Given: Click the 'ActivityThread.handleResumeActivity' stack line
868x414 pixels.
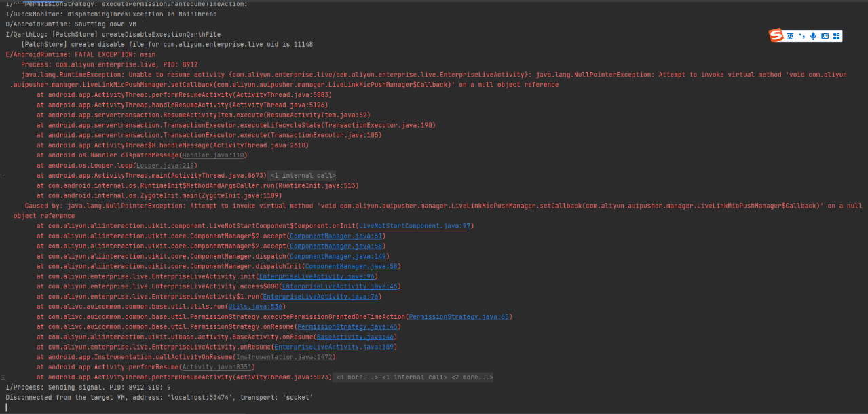Looking at the screenshot, I should pyautogui.click(x=183, y=105).
